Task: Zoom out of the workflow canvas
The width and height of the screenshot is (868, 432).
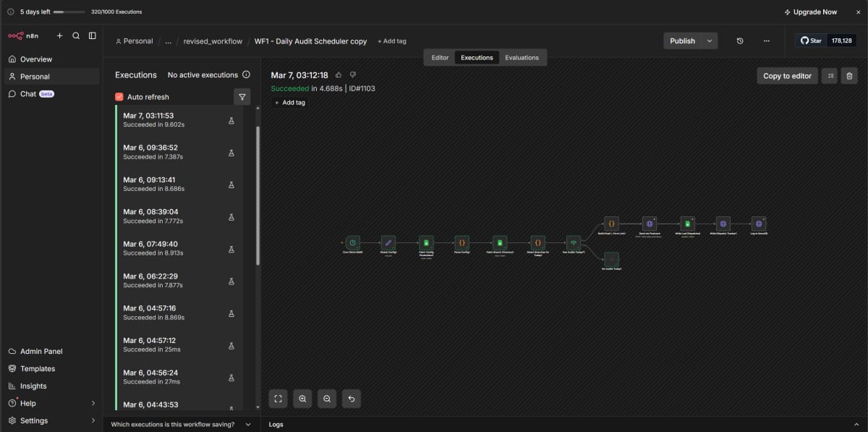Action: tap(327, 399)
